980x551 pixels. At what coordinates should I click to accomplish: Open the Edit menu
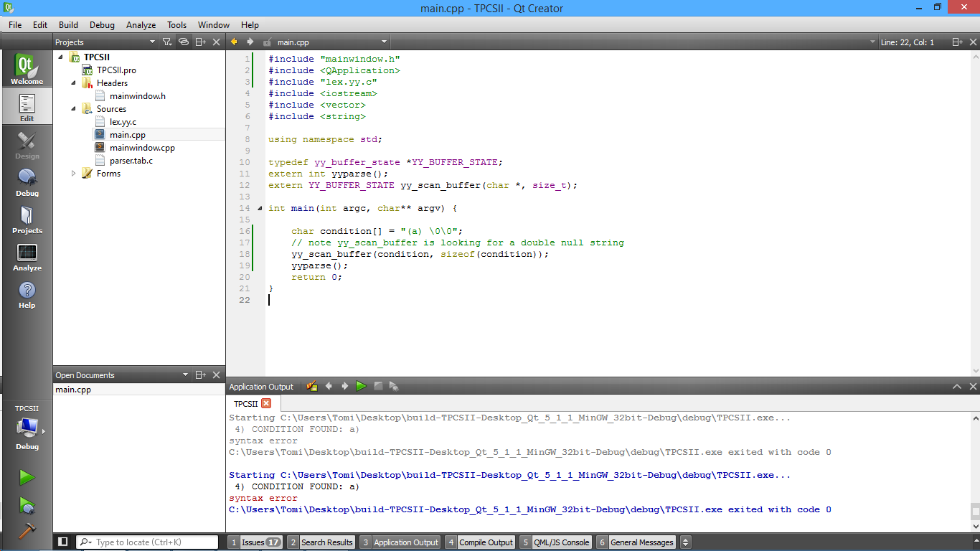(40, 24)
